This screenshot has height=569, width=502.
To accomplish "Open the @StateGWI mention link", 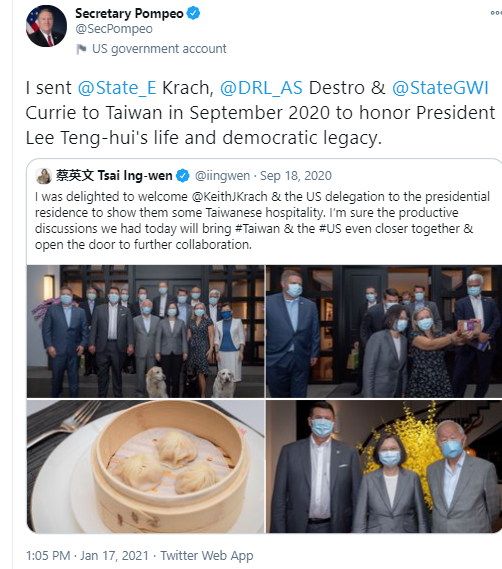I will click(x=440, y=88).
